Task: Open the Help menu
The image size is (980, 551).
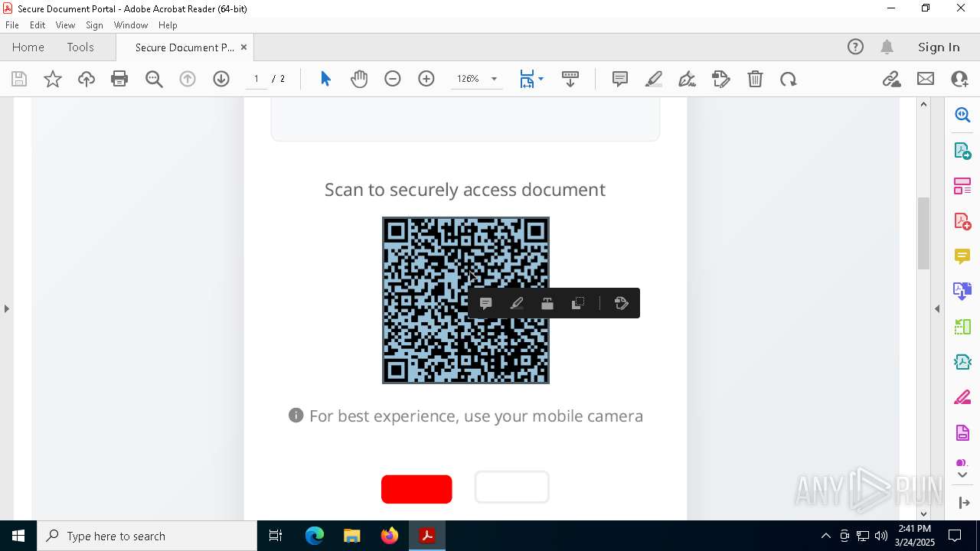Action: [x=168, y=25]
